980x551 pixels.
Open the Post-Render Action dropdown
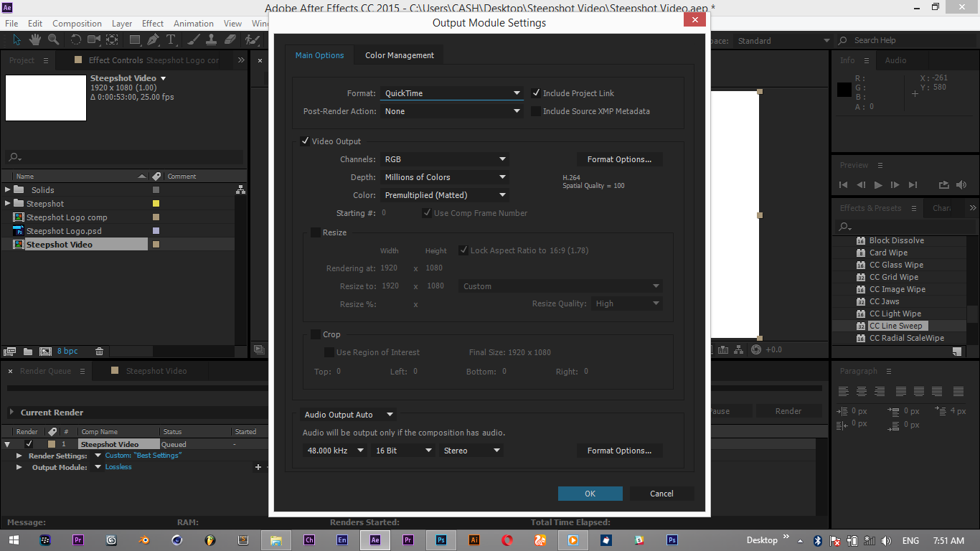pyautogui.click(x=451, y=111)
